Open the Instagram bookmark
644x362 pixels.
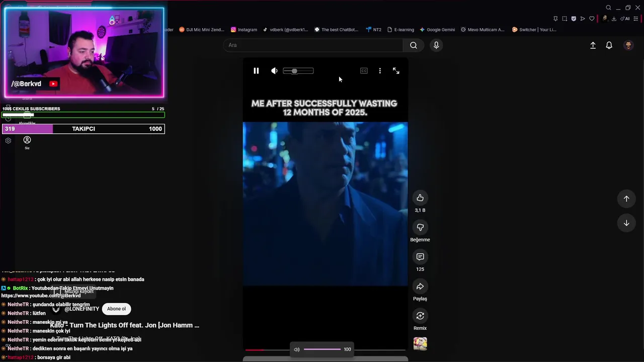[x=244, y=30]
